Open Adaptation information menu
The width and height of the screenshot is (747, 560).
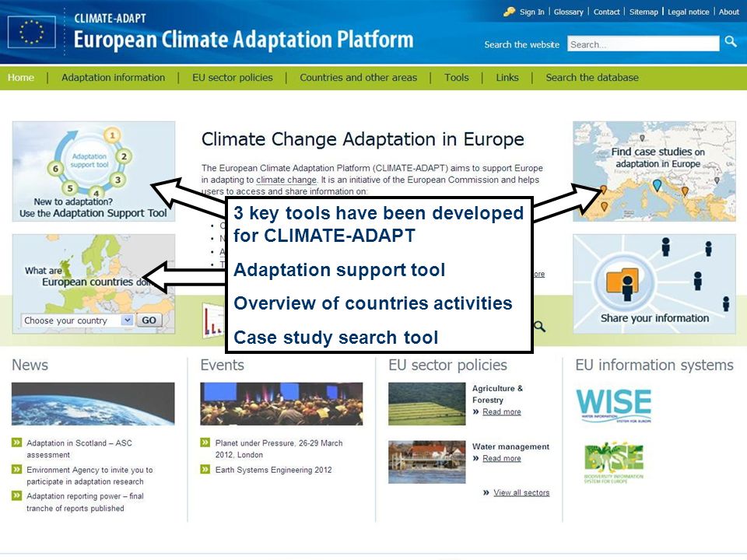[x=114, y=77]
